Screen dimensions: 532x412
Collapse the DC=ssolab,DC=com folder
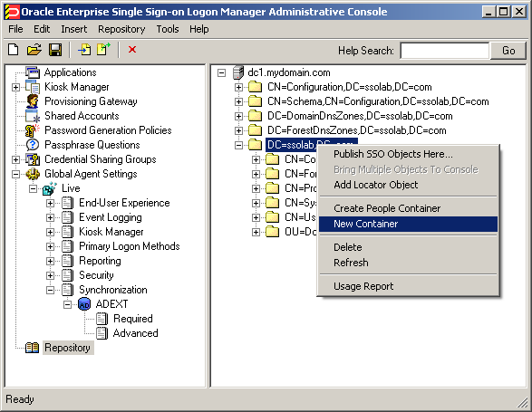coord(239,146)
